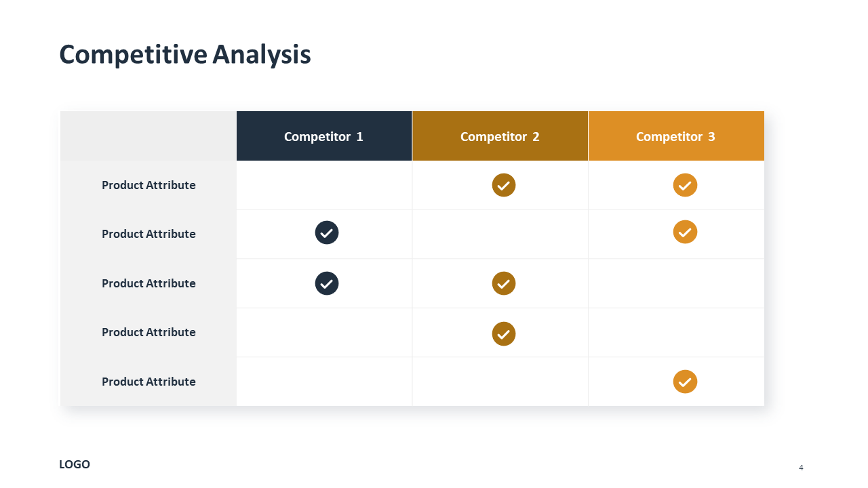The height and width of the screenshot is (488, 868).
Task: Click the empty gray top-left table header cell
Action: pyautogui.click(x=149, y=136)
